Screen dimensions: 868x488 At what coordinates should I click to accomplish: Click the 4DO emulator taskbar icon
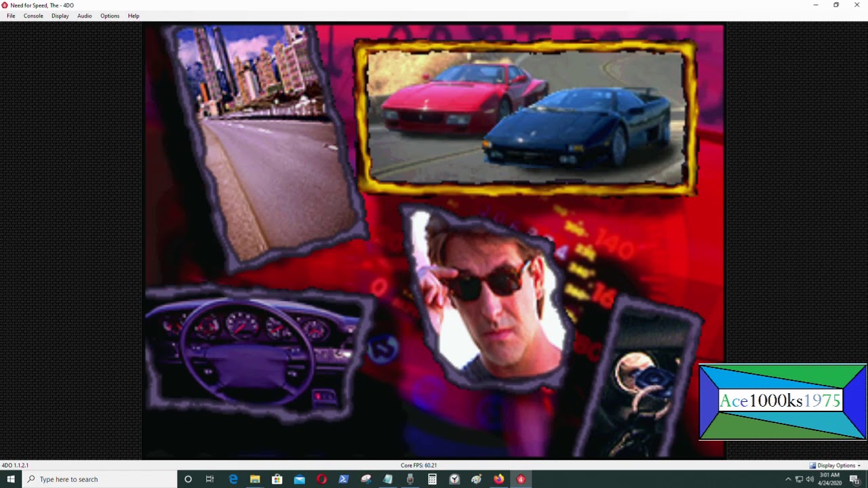521,479
